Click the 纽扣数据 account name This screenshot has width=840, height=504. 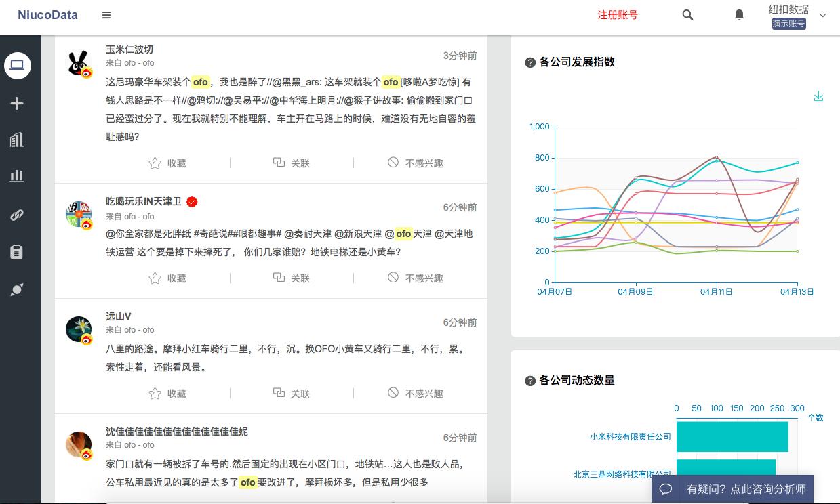(788, 9)
